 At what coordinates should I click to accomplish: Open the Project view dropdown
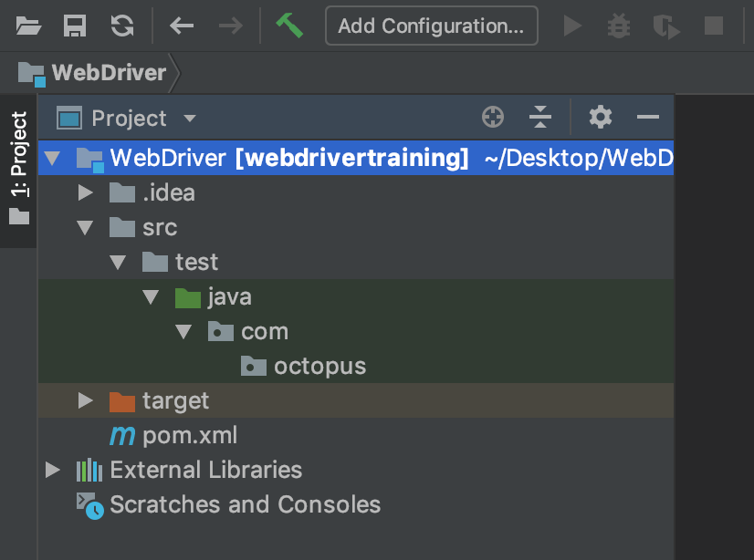[190, 119]
